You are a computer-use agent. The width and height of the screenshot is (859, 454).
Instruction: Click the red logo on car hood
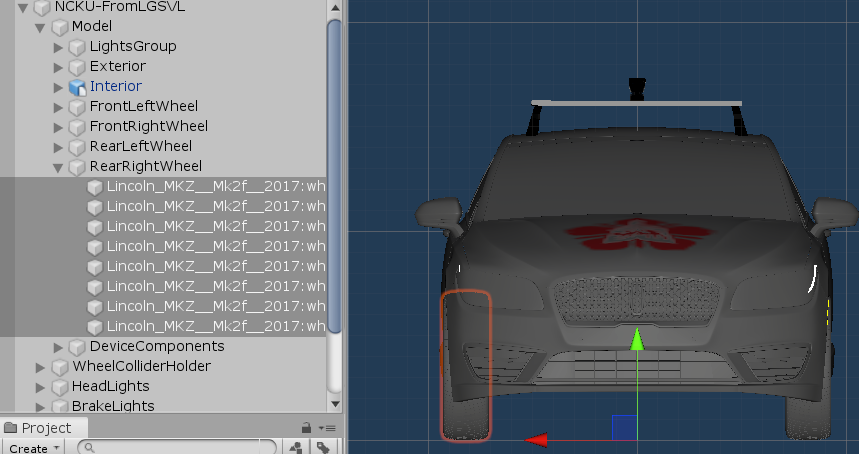638,235
